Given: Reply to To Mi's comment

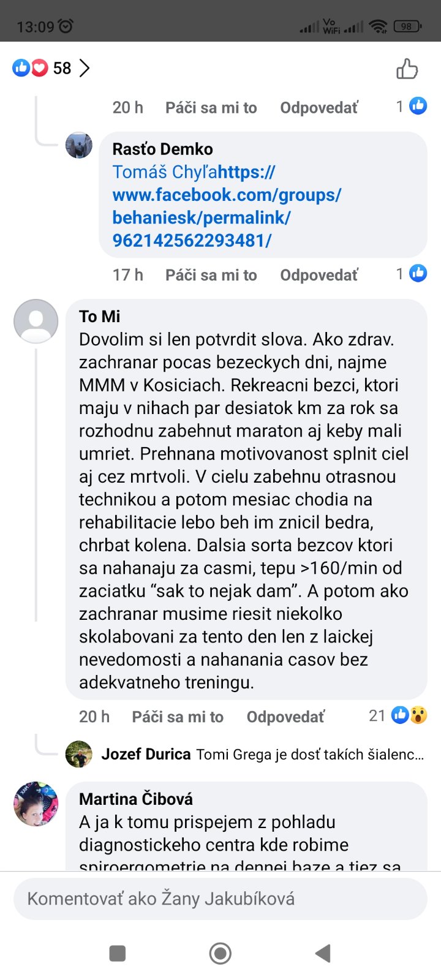Looking at the screenshot, I should pos(285,717).
